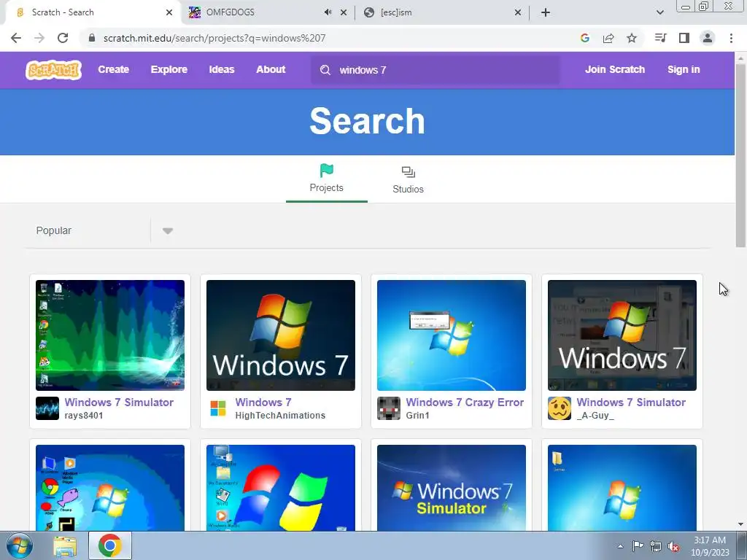This screenshot has width=747, height=560.
Task: Click the muted volume tray icon
Action: 673,547
